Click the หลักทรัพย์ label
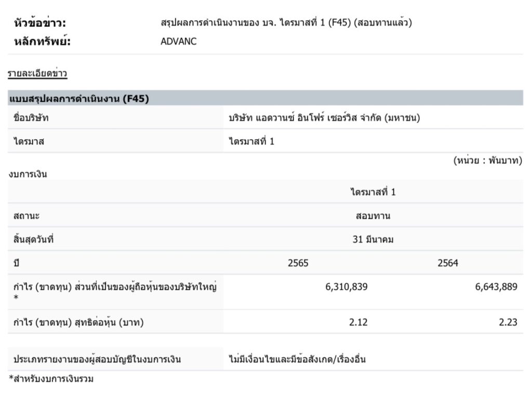 42,42
